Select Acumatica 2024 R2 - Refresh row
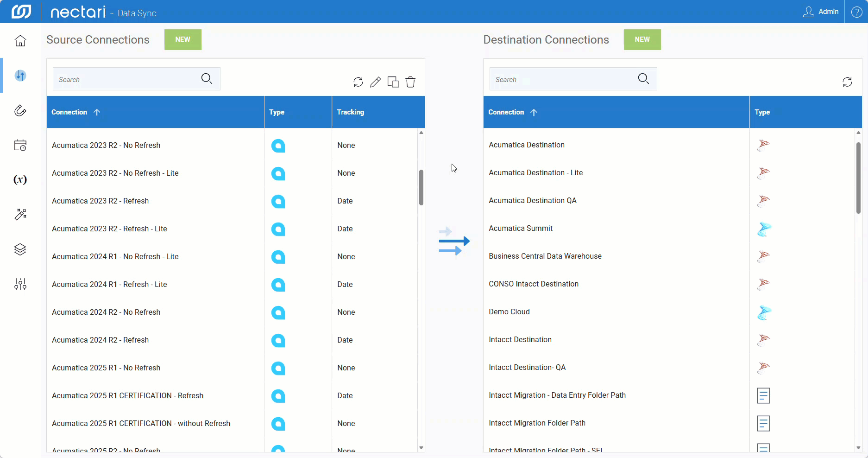868x458 pixels. (232, 340)
